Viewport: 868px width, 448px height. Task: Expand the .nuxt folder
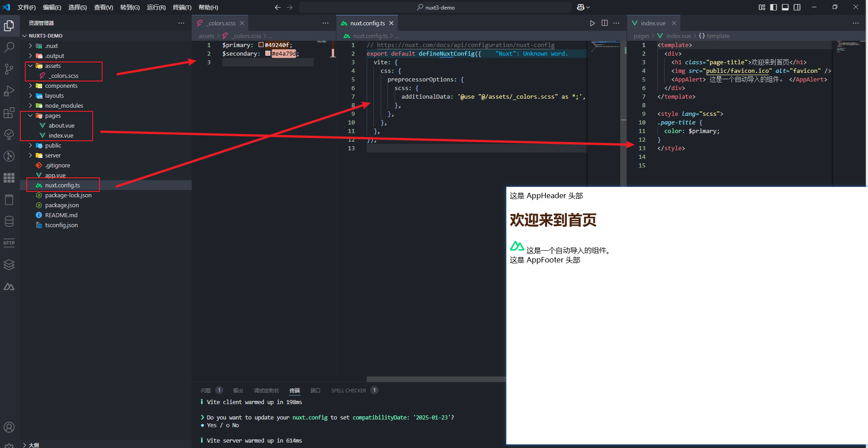pyautogui.click(x=30, y=46)
